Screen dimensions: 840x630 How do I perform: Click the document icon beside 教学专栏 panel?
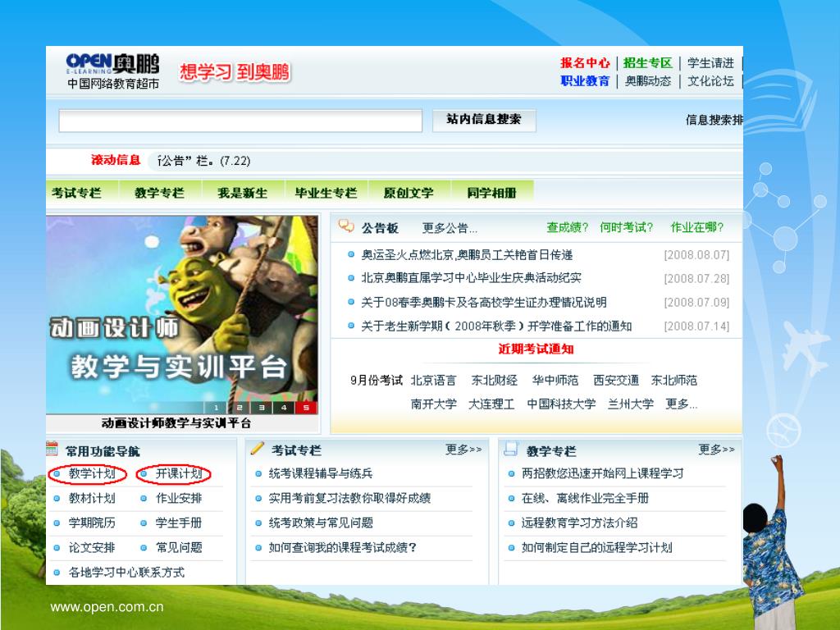pyautogui.click(x=511, y=449)
